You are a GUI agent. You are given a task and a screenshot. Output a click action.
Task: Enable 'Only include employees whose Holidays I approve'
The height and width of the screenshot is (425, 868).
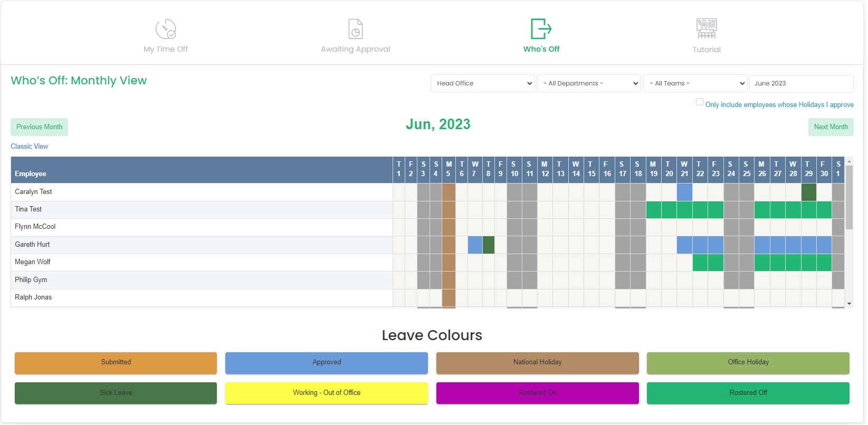click(x=700, y=102)
